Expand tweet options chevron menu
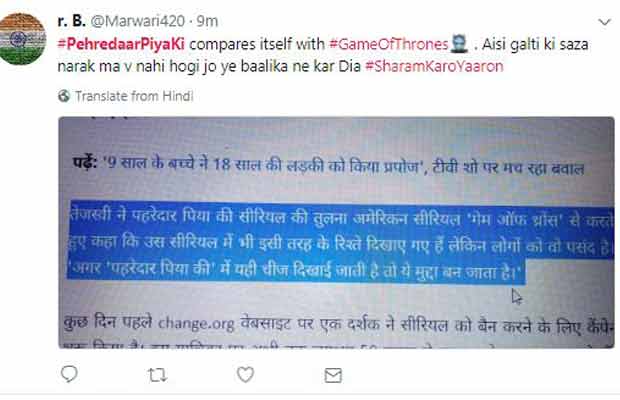The height and width of the screenshot is (400, 620). tap(605, 22)
